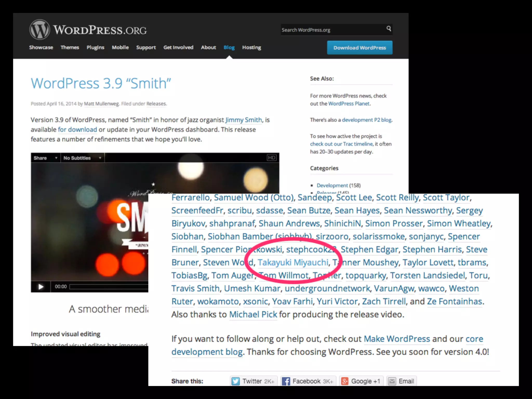Select the Blog menu item
Image resolution: width=532 pixels, height=399 pixels.
coord(229,48)
